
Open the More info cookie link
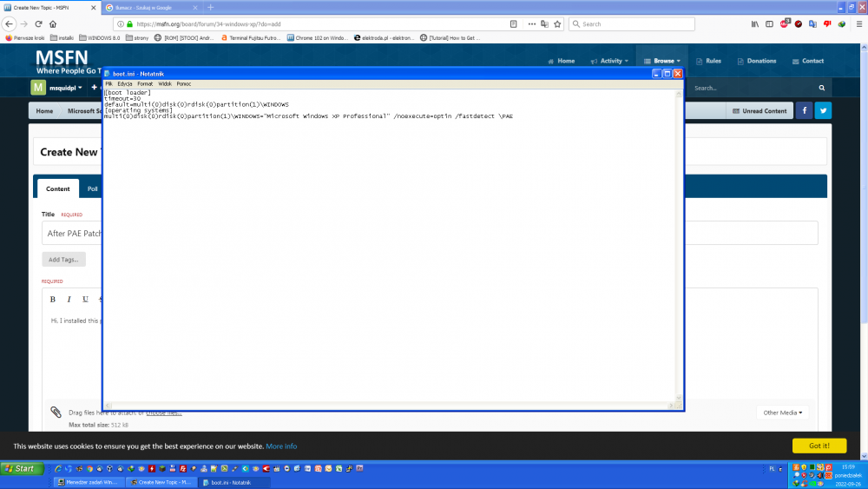pyautogui.click(x=281, y=446)
